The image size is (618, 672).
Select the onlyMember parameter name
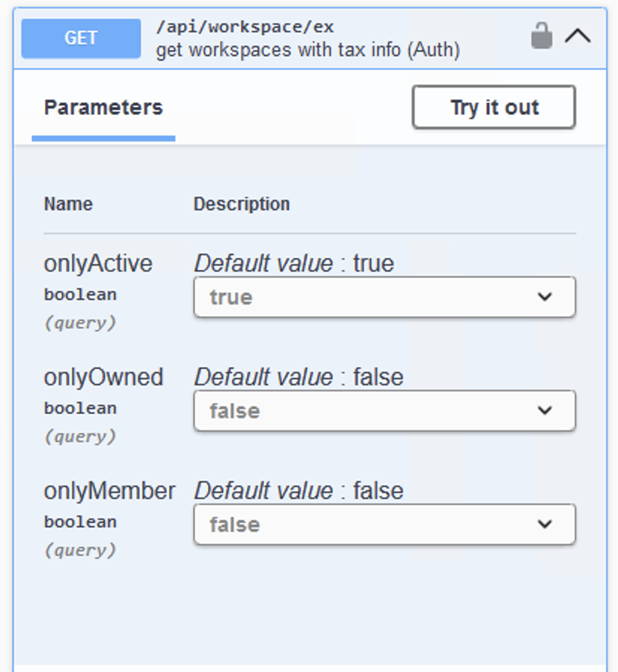(109, 491)
